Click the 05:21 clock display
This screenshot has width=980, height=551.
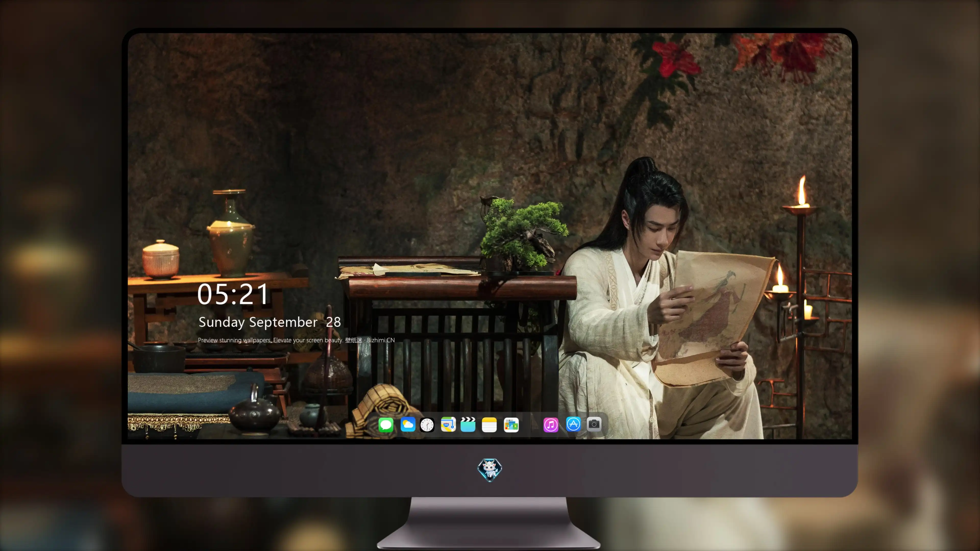[233, 294]
